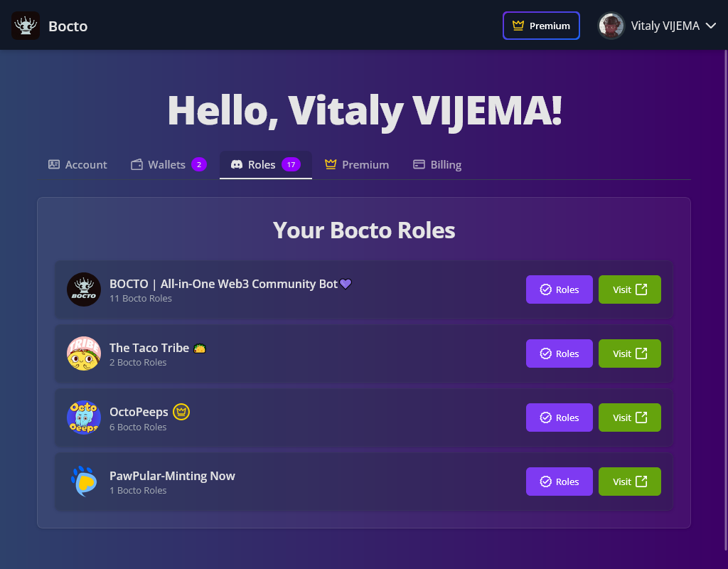Visit the PawPular-Minting Now server

(629, 482)
